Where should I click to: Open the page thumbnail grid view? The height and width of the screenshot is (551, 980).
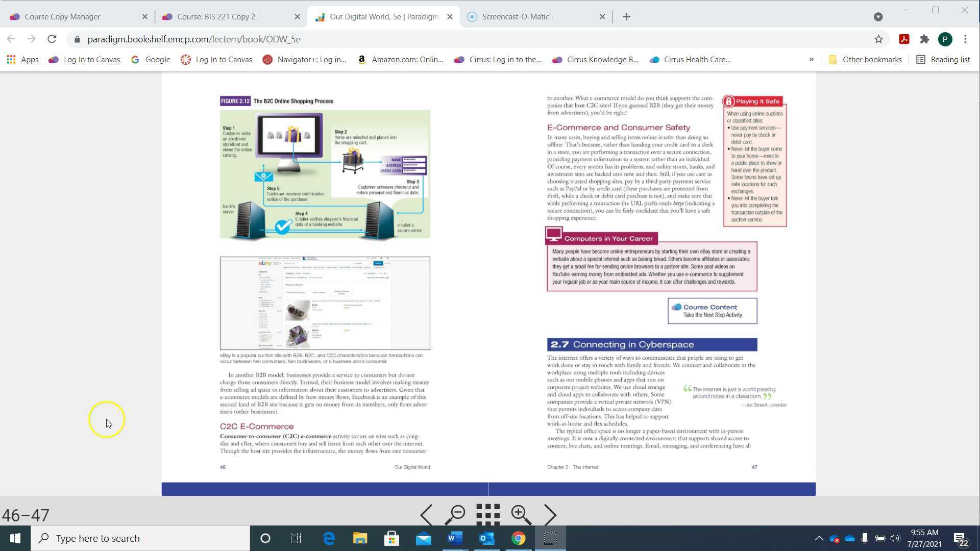pyautogui.click(x=488, y=515)
